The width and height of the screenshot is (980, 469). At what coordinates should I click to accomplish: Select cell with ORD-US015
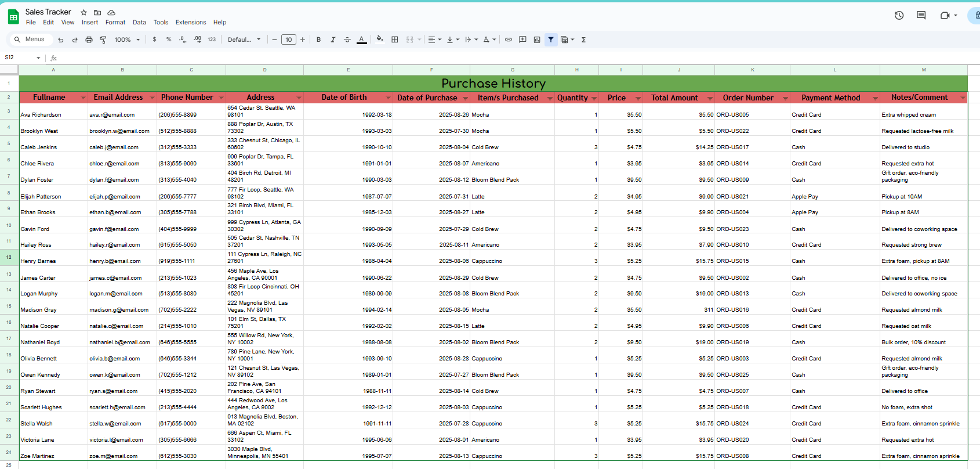coord(752,257)
